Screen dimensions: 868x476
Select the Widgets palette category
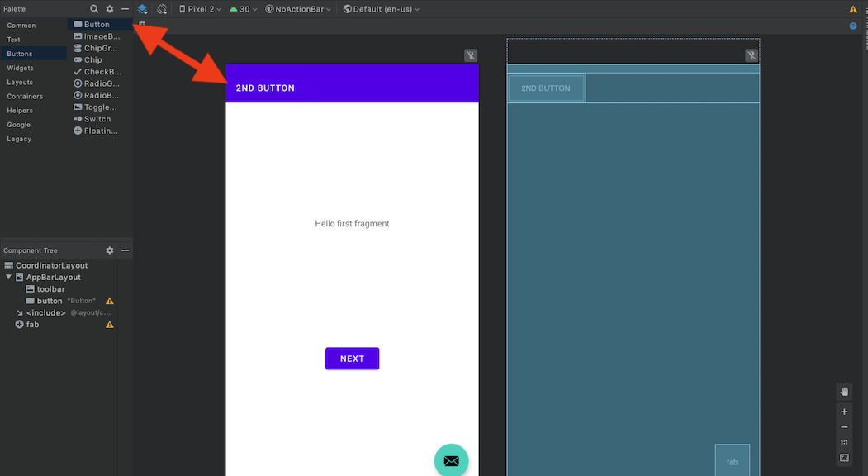tap(20, 68)
